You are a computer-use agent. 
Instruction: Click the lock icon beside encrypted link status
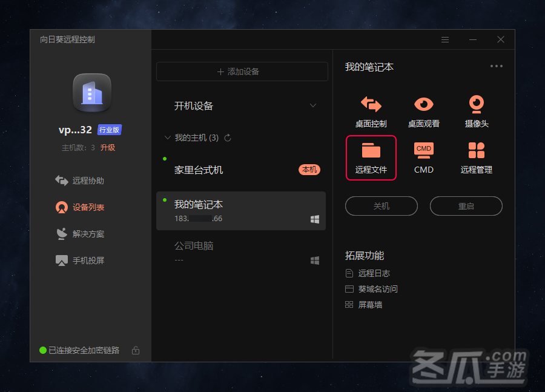point(136,350)
